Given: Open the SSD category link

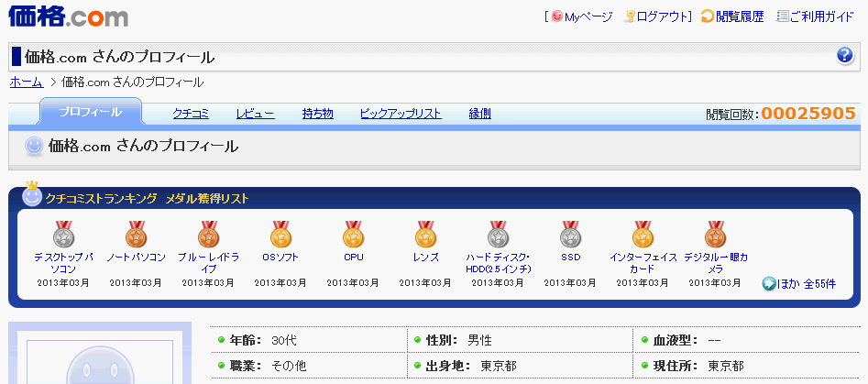Looking at the screenshot, I should coord(570,258).
